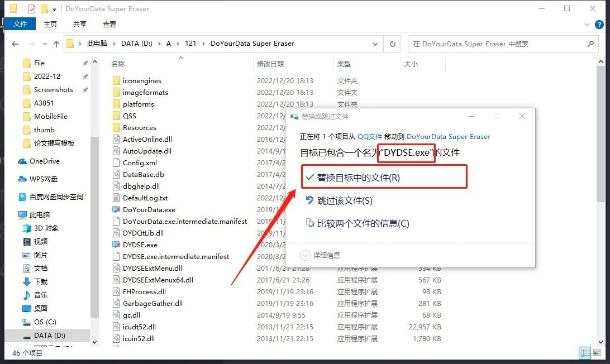Click the search magnifier icon
The height and width of the screenshot is (364, 610).
pos(590,44)
